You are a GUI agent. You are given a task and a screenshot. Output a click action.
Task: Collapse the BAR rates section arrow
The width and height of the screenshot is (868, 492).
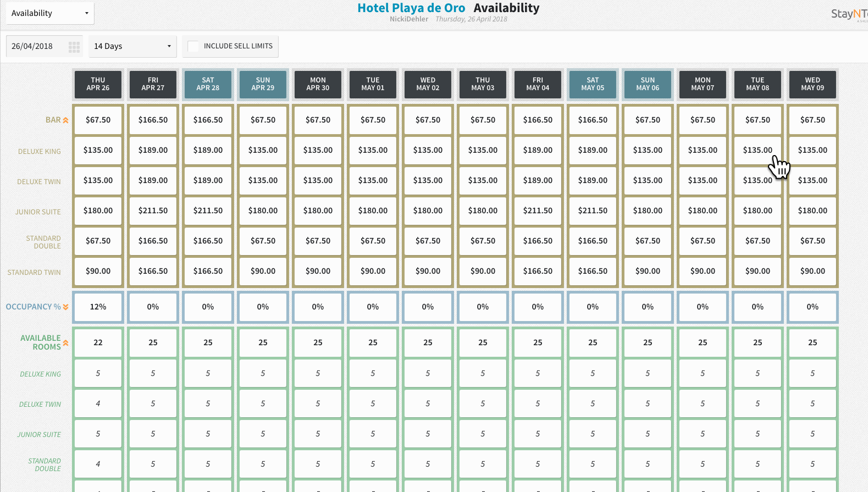coord(65,120)
